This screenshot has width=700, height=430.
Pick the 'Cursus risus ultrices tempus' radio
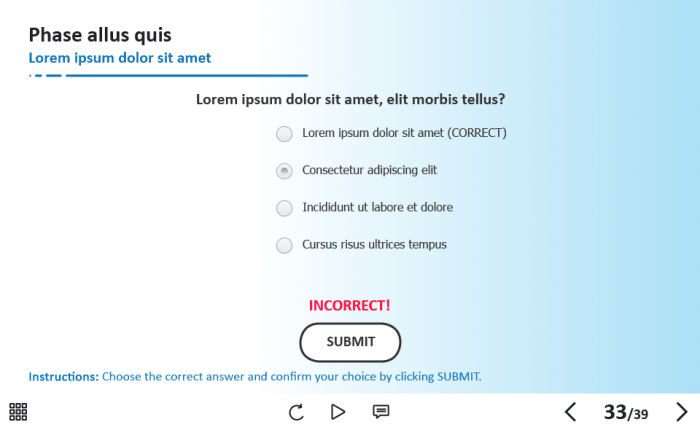pyautogui.click(x=284, y=245)
